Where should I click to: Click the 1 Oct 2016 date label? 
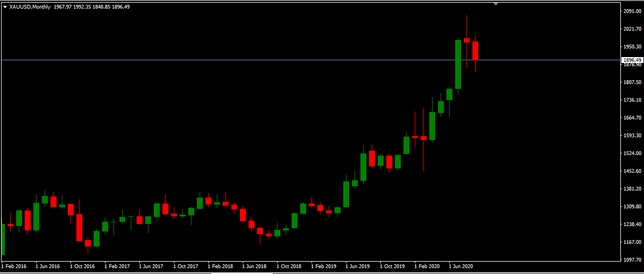82,266
